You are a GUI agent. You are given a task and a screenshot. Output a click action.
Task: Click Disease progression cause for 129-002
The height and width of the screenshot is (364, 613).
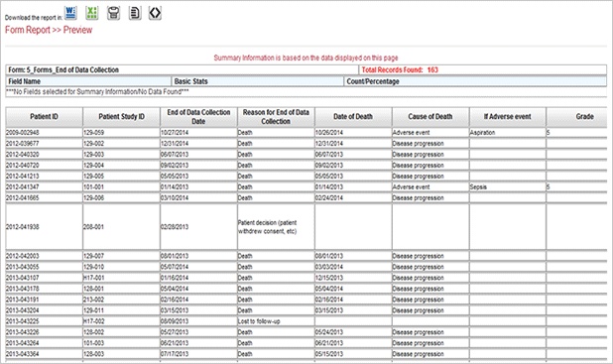click(x=419, y=144)
